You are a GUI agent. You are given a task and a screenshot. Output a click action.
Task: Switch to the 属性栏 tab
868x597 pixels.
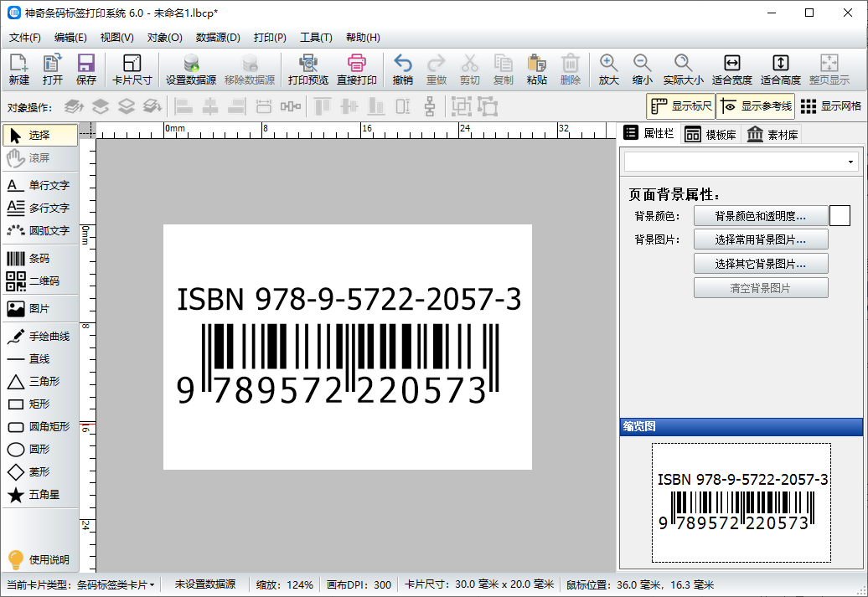coord(648,133)
